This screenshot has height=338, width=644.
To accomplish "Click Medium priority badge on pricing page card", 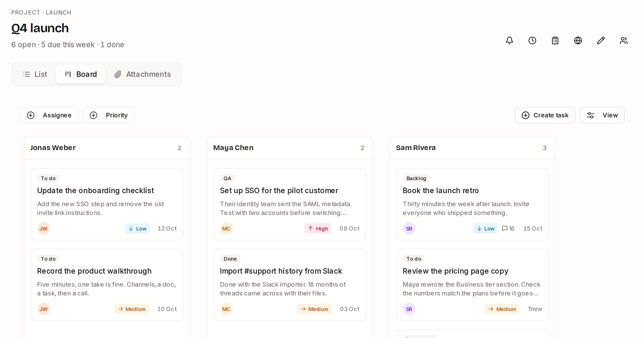I will pos(502,309).
